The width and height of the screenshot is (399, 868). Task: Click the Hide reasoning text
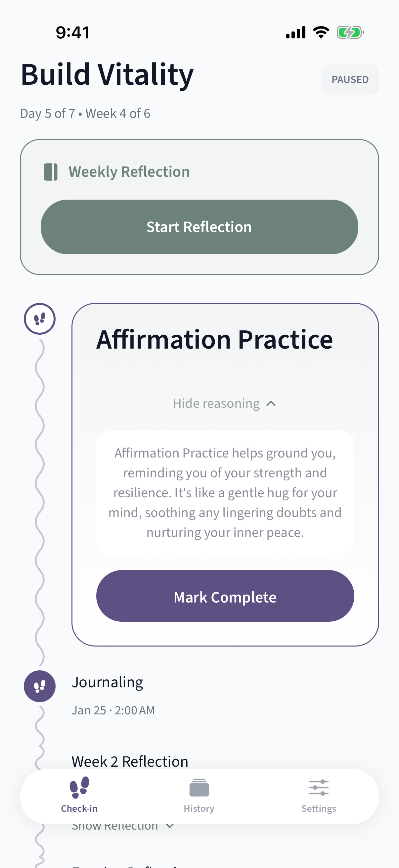point(216,403)
